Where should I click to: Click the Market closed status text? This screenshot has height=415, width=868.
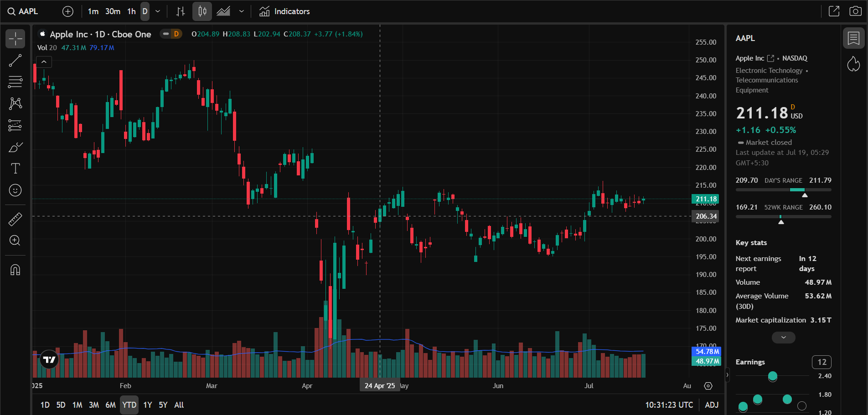pyautogui.click(x=769, y=143)
